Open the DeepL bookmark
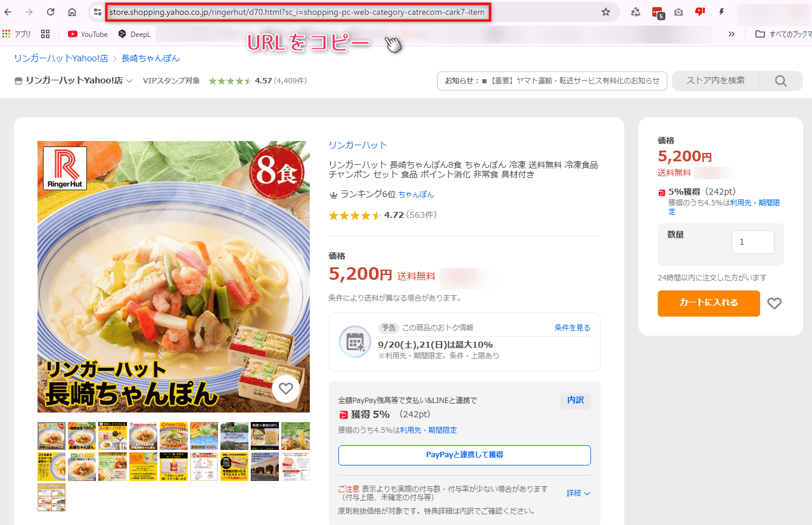 tap(134, 34)
